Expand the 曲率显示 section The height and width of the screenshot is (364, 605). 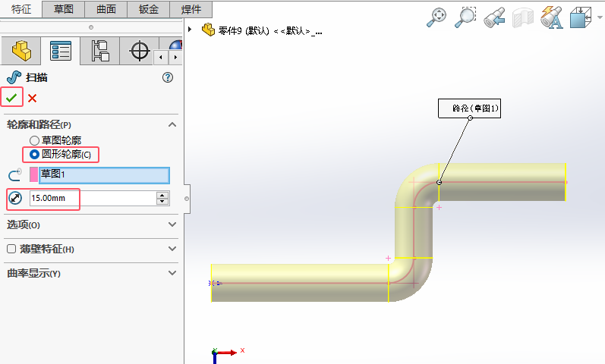[x=172, y=273]
